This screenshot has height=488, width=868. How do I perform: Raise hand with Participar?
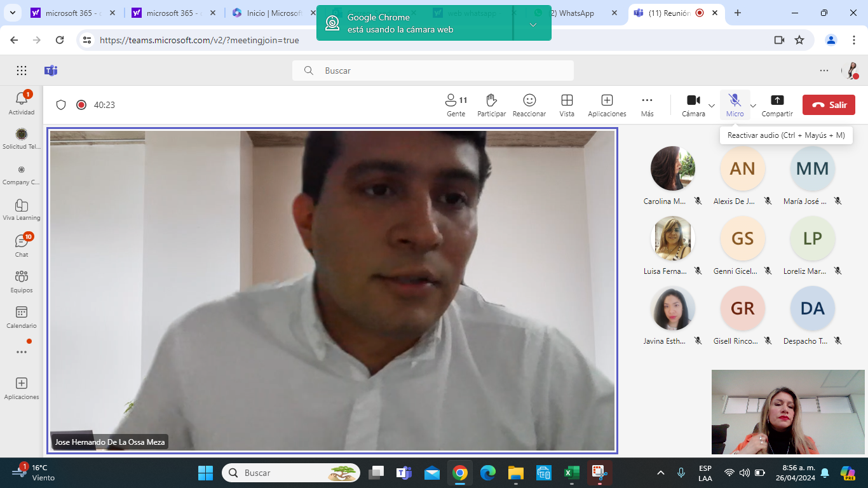[x=491, y=105]
